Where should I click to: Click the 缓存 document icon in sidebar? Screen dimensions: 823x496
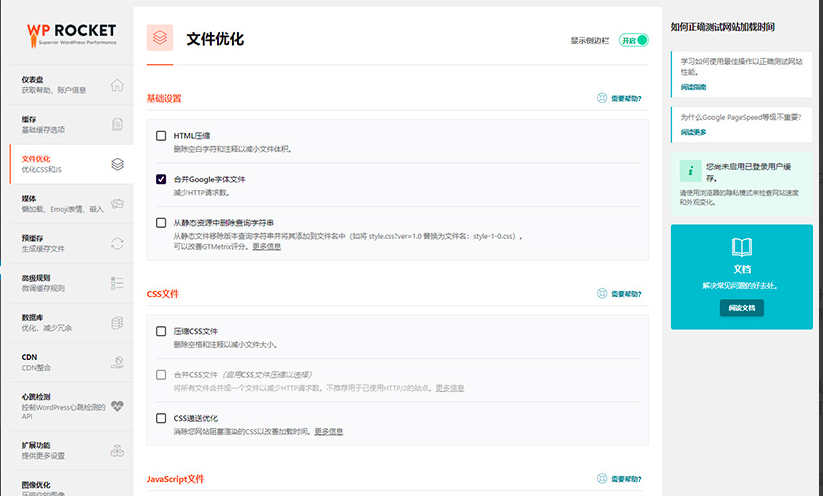[117, 124]
